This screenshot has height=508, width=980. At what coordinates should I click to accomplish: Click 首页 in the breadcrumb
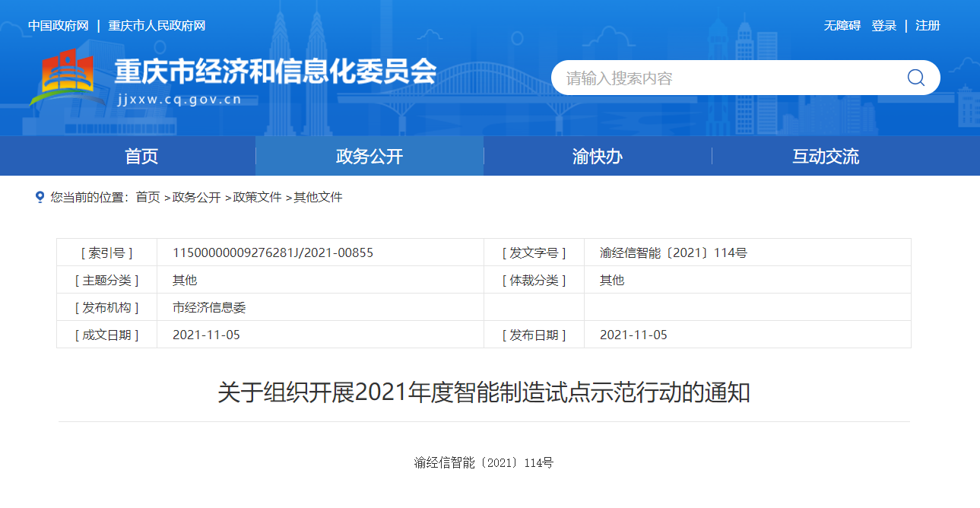147,198
